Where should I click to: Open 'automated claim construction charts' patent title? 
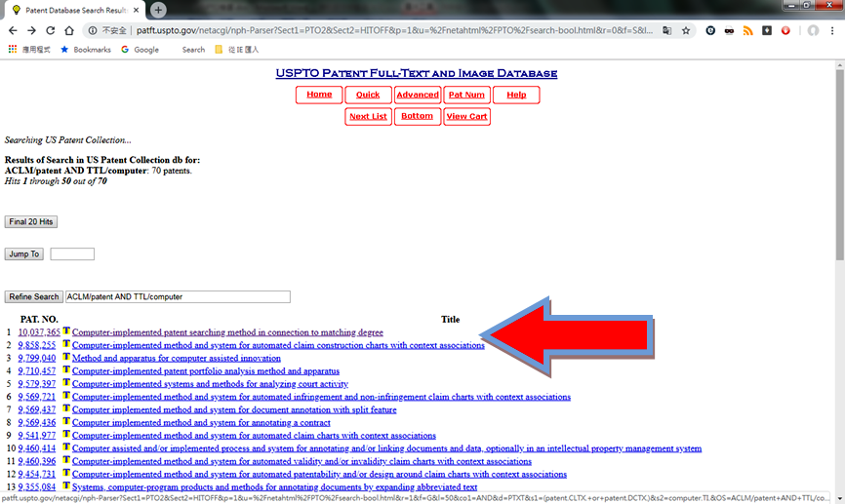[x=278, y=345]
